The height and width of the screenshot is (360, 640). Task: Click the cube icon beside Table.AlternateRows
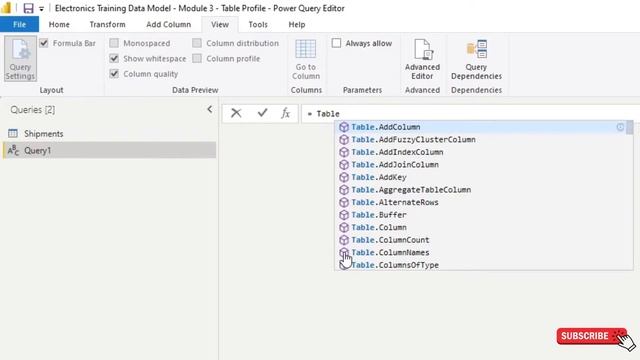click(x=344, y=202)
